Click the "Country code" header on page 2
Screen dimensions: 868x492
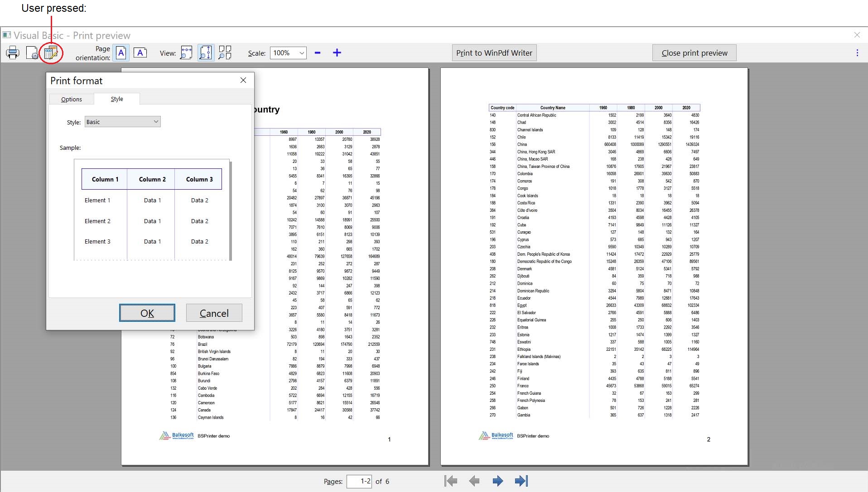coord(502,108)
